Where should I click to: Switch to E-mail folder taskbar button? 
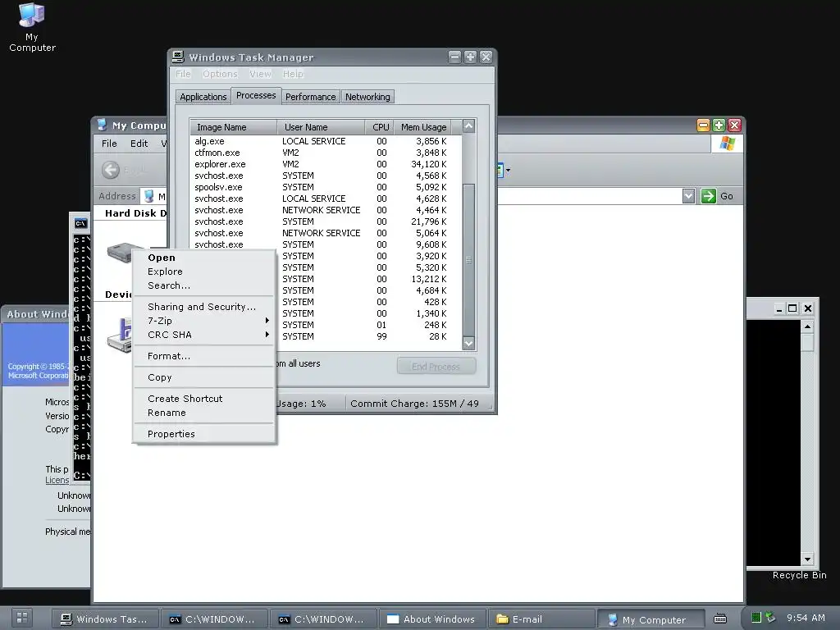pos(542,619)
